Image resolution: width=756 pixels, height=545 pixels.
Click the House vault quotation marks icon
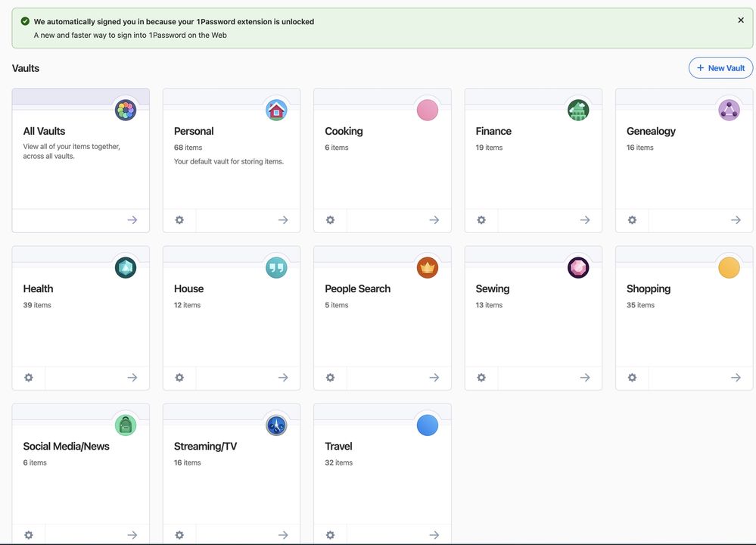pos(276,268)
